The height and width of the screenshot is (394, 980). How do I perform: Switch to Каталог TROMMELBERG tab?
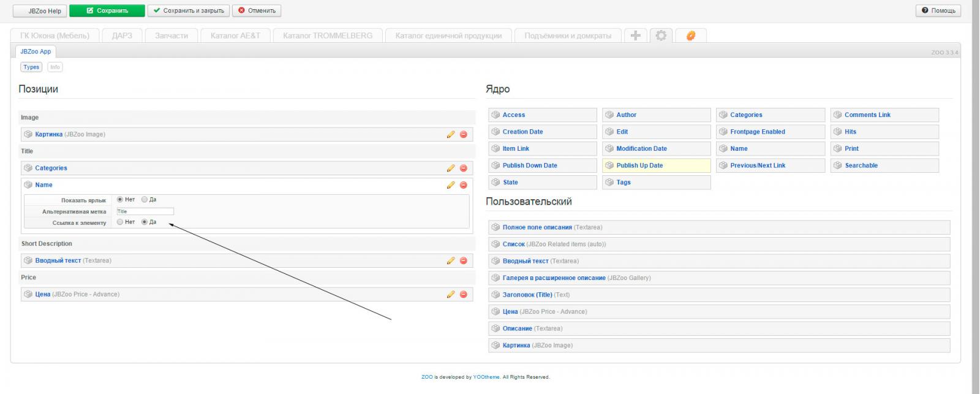point(327,36)
